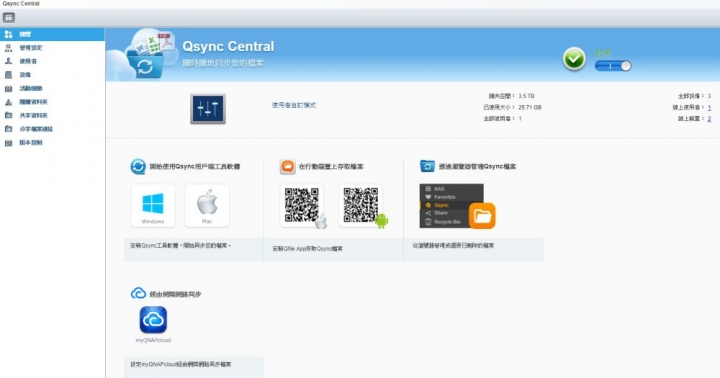Select the Overview (總覽) sidebar item
The image size is (720, 378).
[52, 34]
